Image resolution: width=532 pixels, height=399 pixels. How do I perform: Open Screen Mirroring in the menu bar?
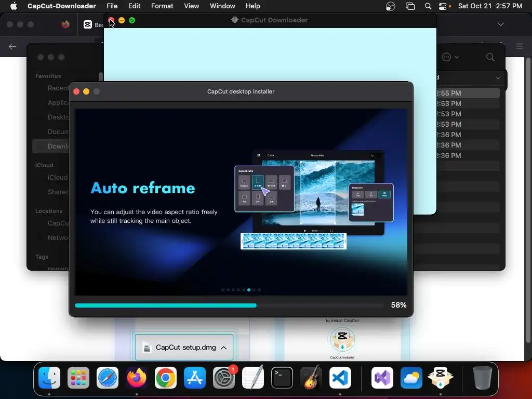[410, 6]
